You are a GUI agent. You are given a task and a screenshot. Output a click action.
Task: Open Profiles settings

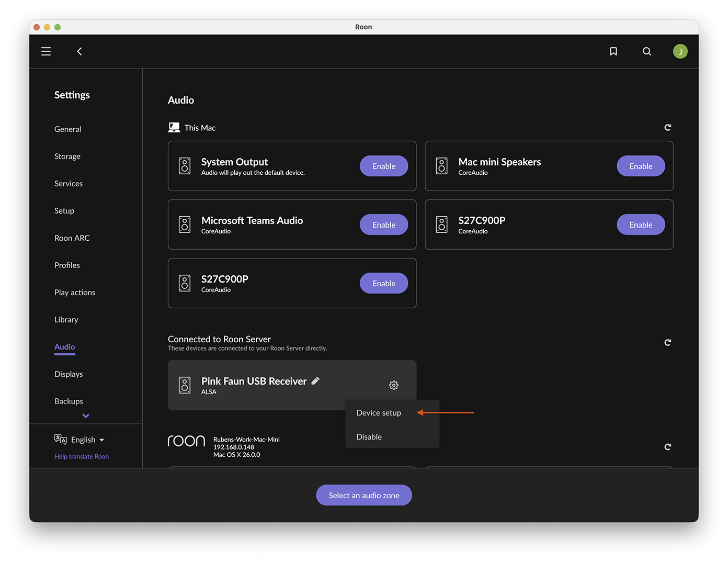[67, 265]
